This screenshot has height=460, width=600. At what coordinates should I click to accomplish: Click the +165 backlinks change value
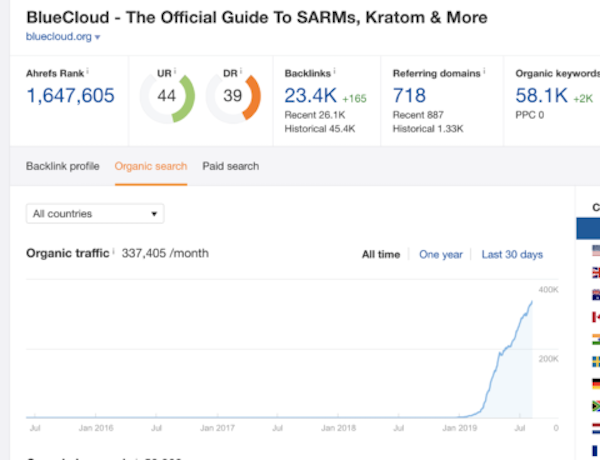pos(354,99)
